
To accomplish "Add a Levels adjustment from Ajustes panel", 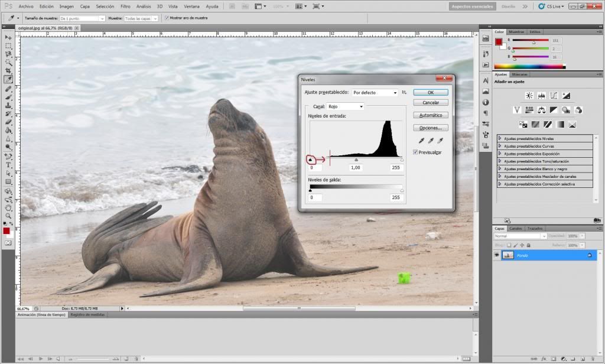I will [541, 96].
